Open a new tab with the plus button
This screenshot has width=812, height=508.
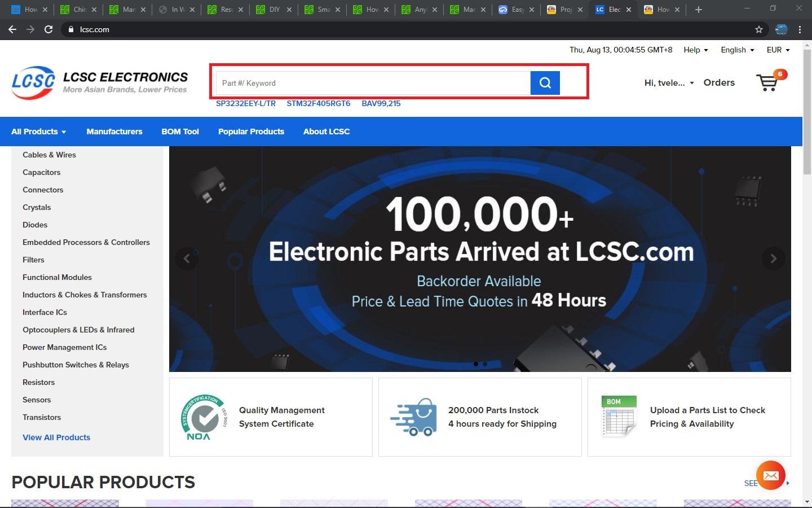(698, 10)
